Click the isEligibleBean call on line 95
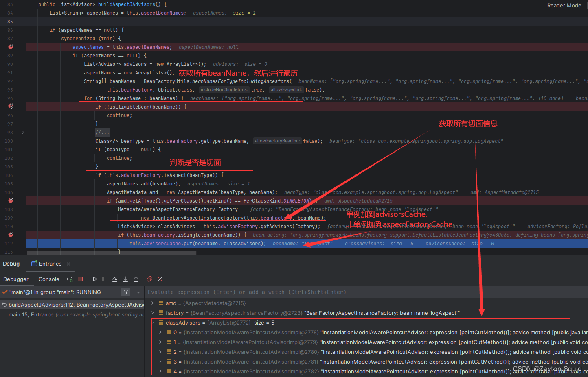The width and height of the screenshot is (588, 377). click(x=141, y=107)
